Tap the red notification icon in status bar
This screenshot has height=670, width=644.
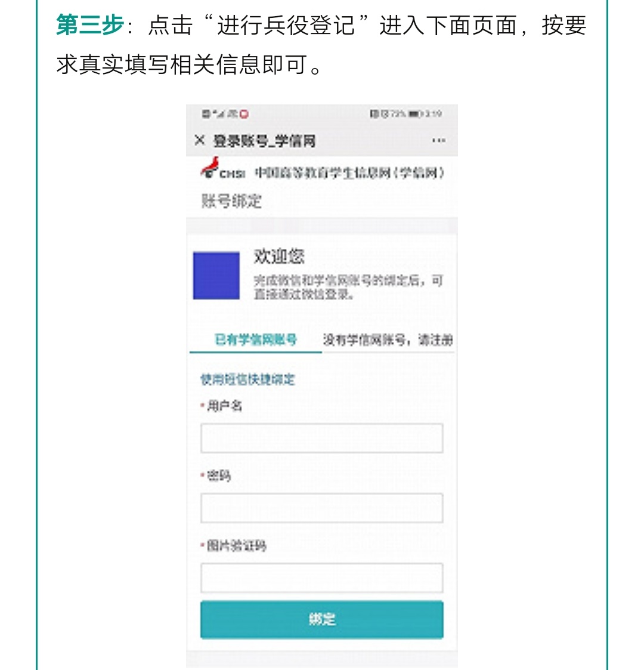click(x=244, y=113)
